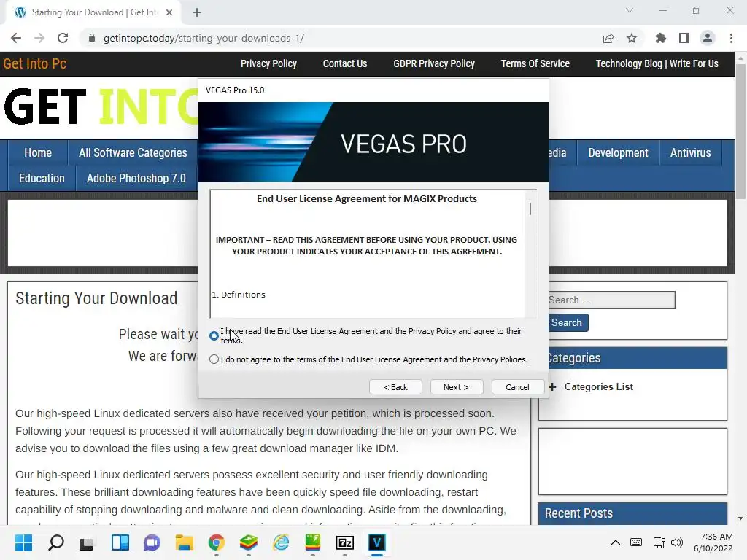Switch to Chrome on taskbar

click(216, 542)
